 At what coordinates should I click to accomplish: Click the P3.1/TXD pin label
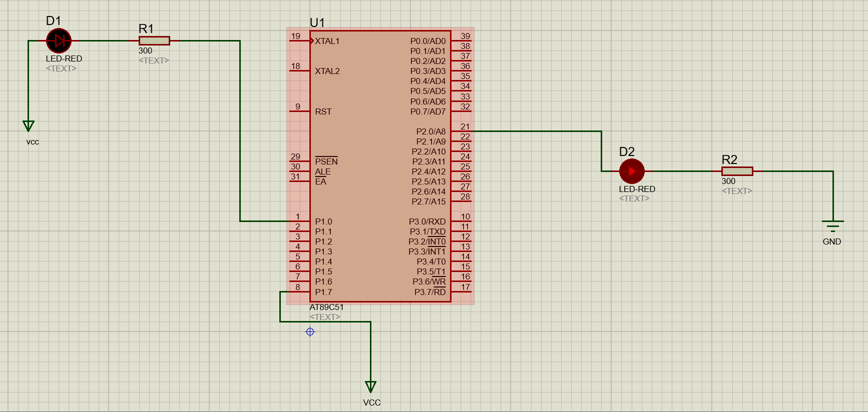pyautogui.click(x=428, y=231)
